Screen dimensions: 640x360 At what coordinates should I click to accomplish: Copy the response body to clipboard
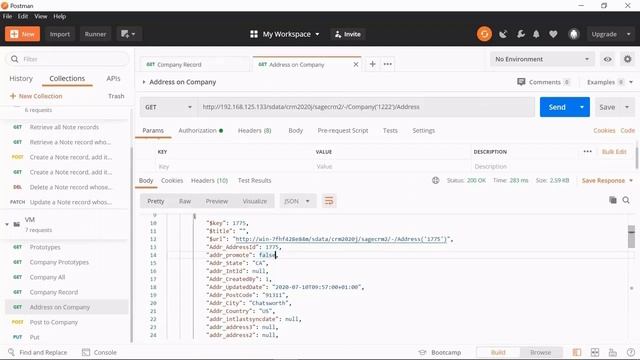point(613,200)
